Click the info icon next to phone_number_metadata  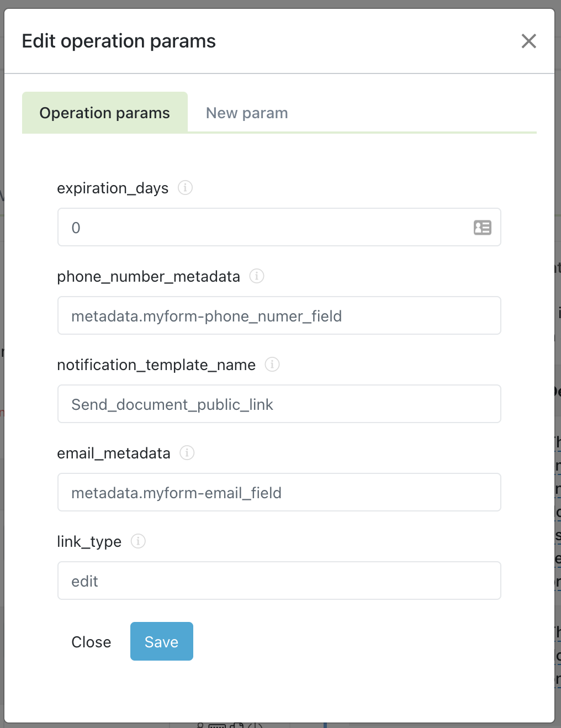pyautogui.click(x=256, y=276)
